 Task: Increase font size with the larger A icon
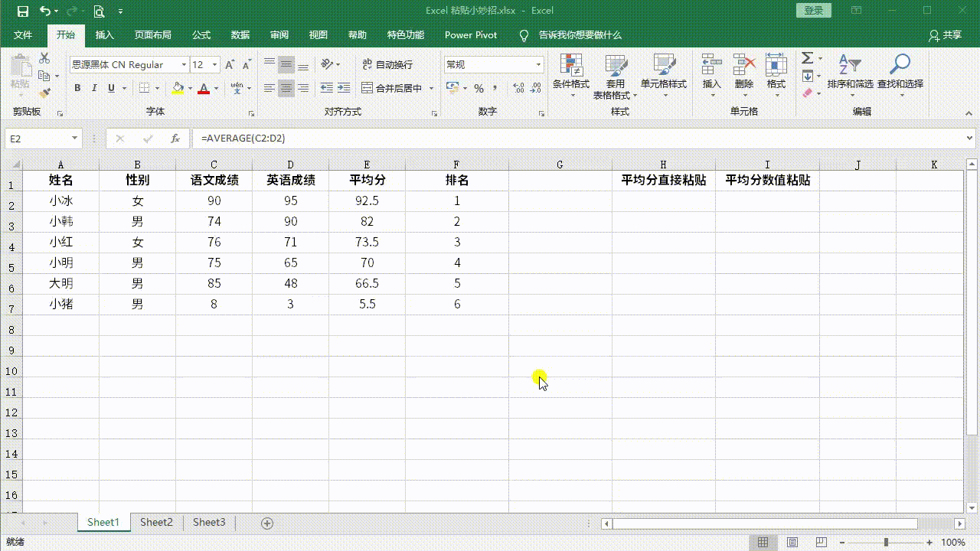click(x=230, y=65)
